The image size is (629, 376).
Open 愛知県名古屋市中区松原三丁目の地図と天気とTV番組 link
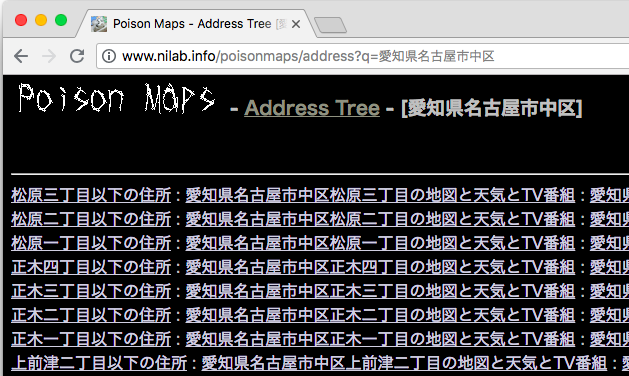(380, 195)
